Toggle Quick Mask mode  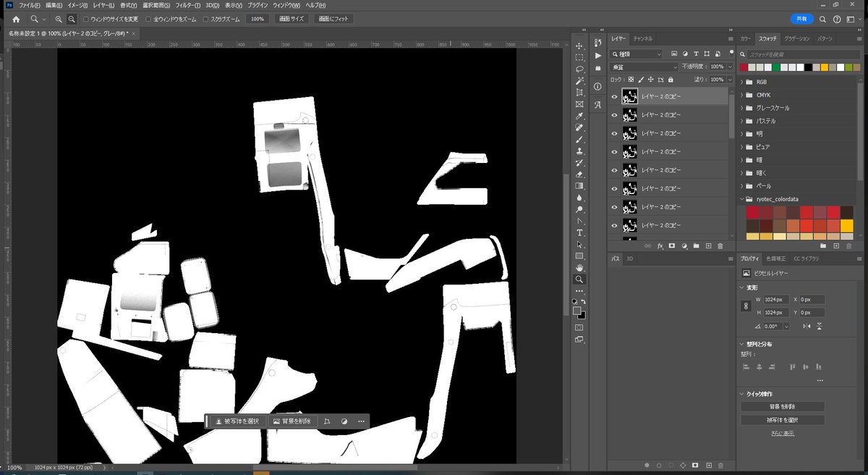coord(579,327)
